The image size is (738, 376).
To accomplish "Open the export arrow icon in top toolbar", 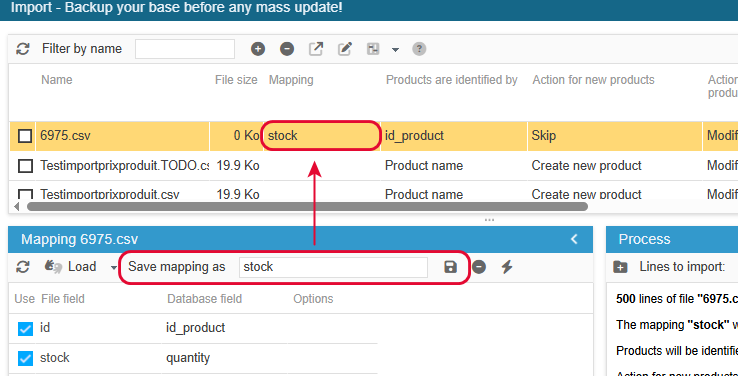I will pos(316,49).
